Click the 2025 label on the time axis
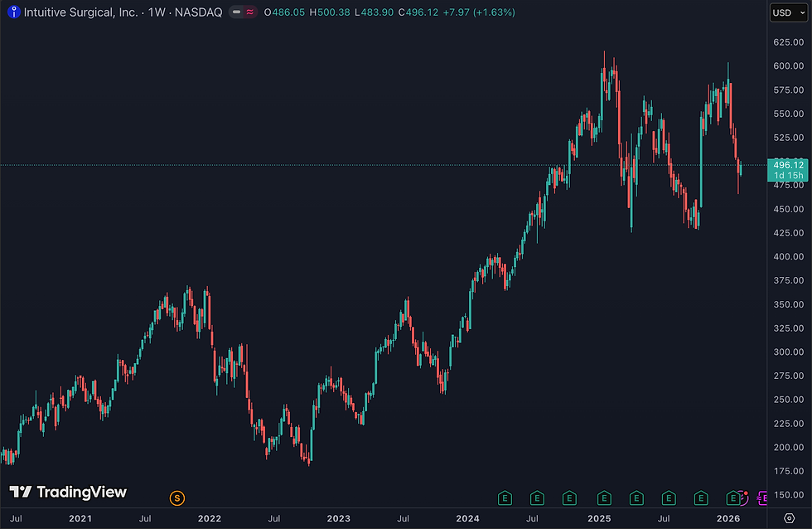The width and height of the screenshot is (812, 529). pos(599,518)
